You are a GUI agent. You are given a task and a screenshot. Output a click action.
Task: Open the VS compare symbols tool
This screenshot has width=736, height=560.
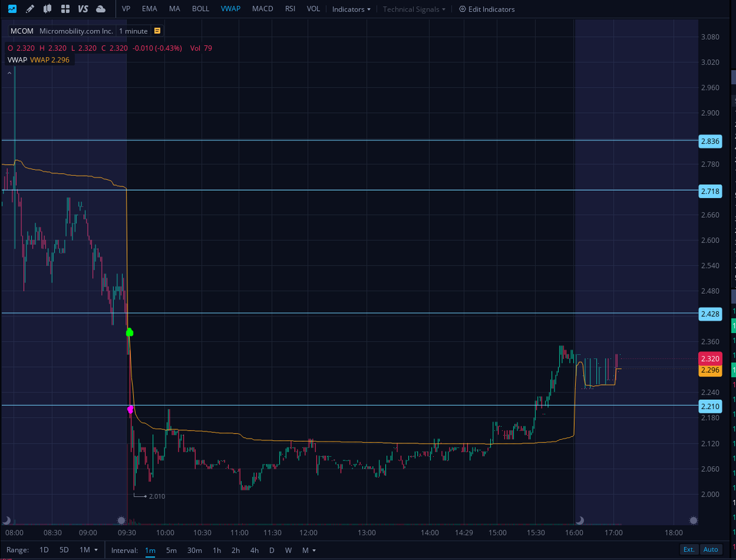(x=83, y=9)
